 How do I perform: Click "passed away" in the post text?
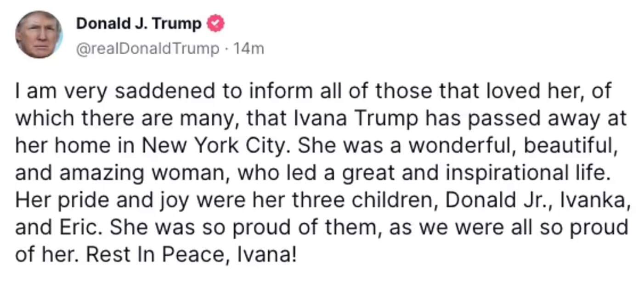532,119
